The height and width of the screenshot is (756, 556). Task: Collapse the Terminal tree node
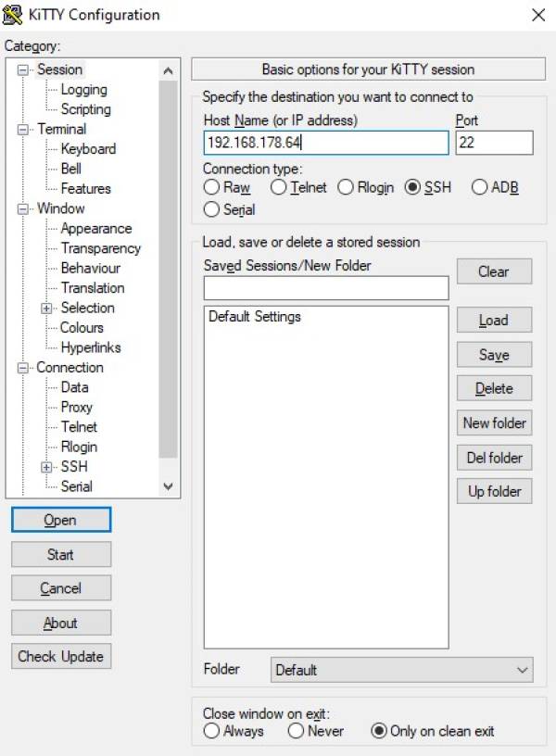click(x=22, y=130)
